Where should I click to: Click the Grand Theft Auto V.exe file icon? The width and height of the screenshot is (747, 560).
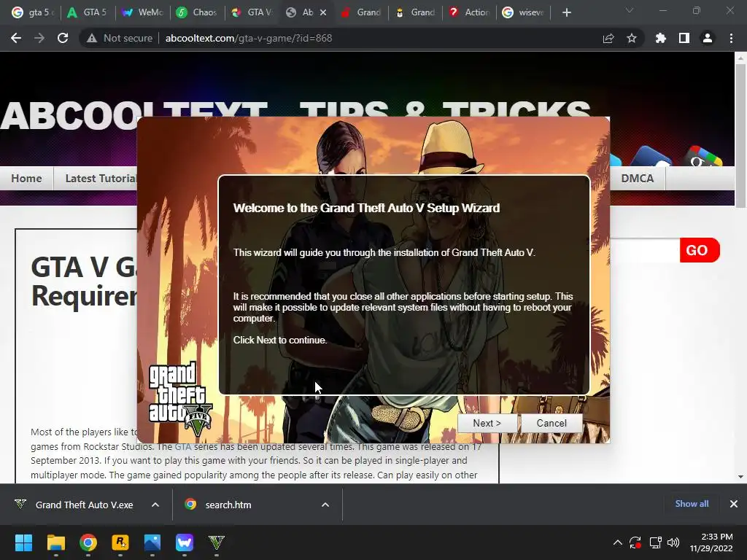(x=20, y=504)
